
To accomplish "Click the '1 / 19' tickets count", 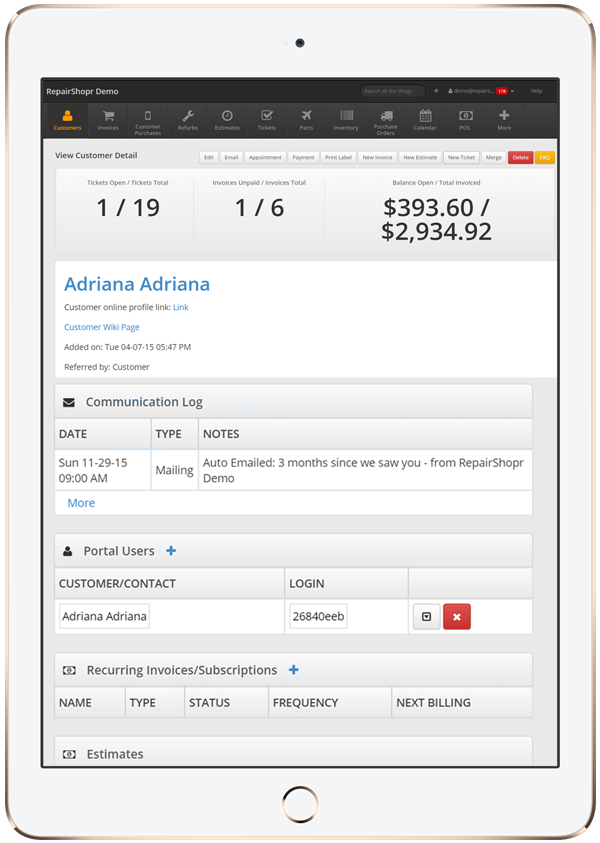I will click(128, 208).
